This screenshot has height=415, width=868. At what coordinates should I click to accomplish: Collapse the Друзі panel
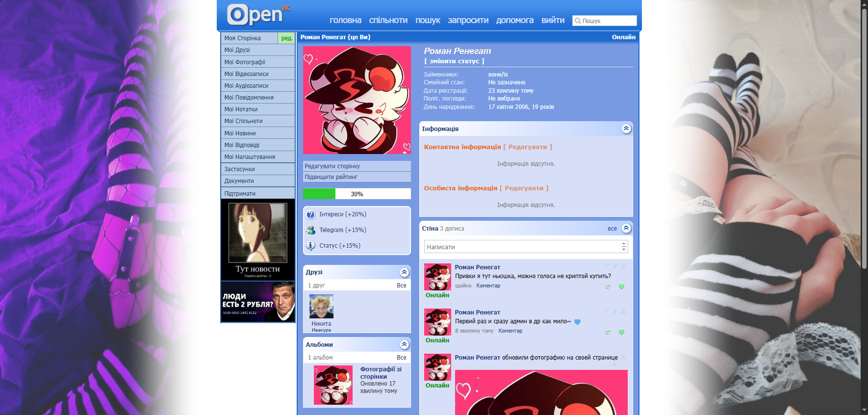tap(404, 272)
